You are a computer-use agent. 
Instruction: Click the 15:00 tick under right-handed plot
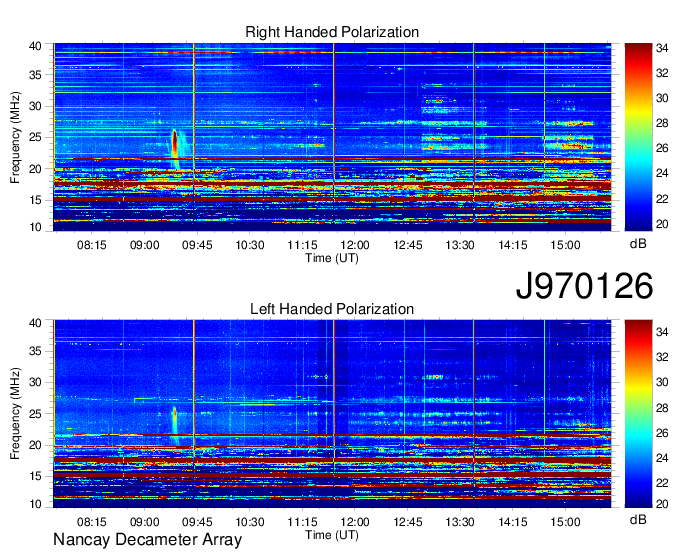(x=565, y=245)
